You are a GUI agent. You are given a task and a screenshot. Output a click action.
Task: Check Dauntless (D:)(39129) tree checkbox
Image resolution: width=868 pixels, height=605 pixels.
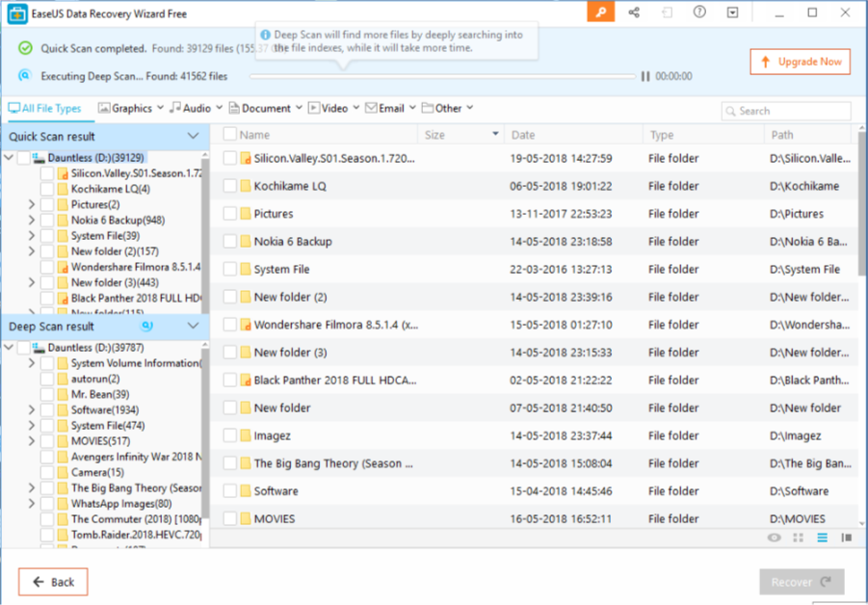[23, 158]
